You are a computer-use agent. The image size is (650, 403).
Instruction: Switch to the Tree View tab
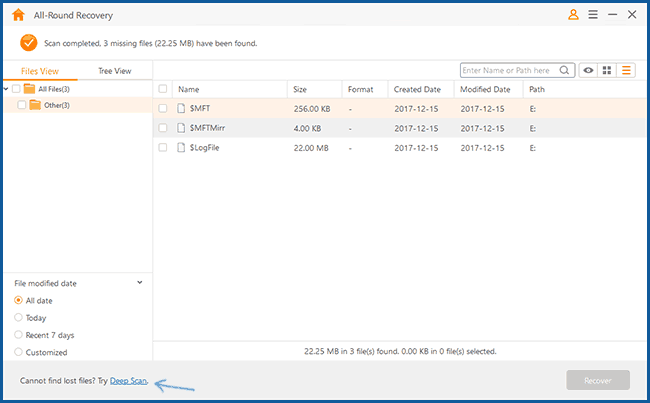pyautogui.click(x=114, y=71)
